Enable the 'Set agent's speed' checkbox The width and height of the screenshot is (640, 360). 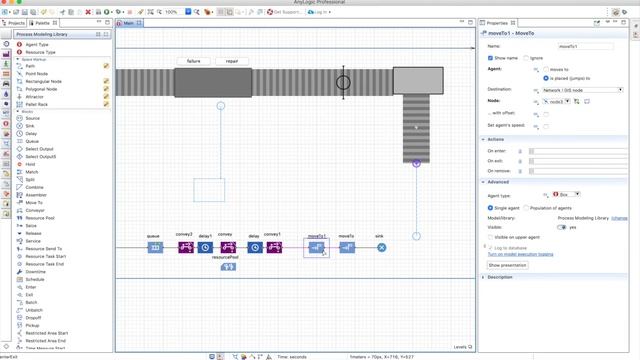(x=546, y=126)
